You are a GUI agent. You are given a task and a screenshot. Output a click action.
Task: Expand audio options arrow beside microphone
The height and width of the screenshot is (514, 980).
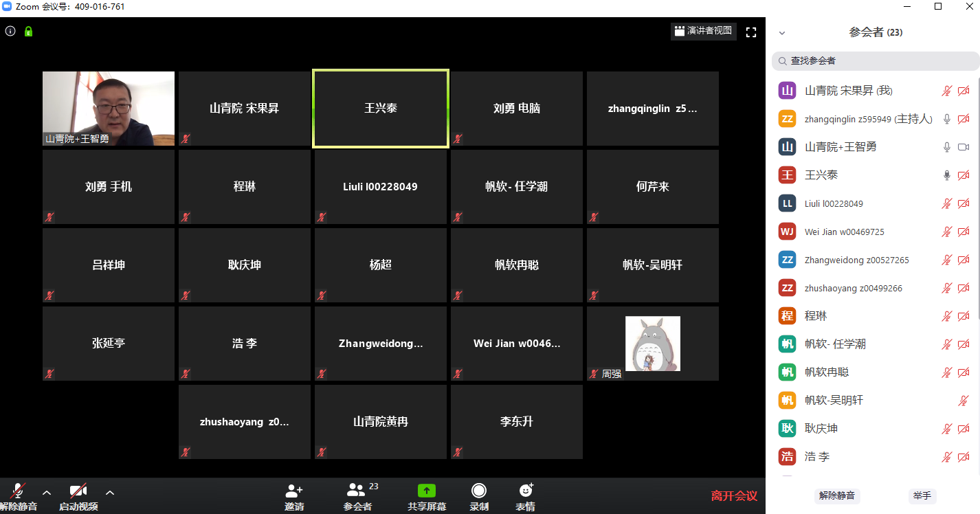[47, 492]
